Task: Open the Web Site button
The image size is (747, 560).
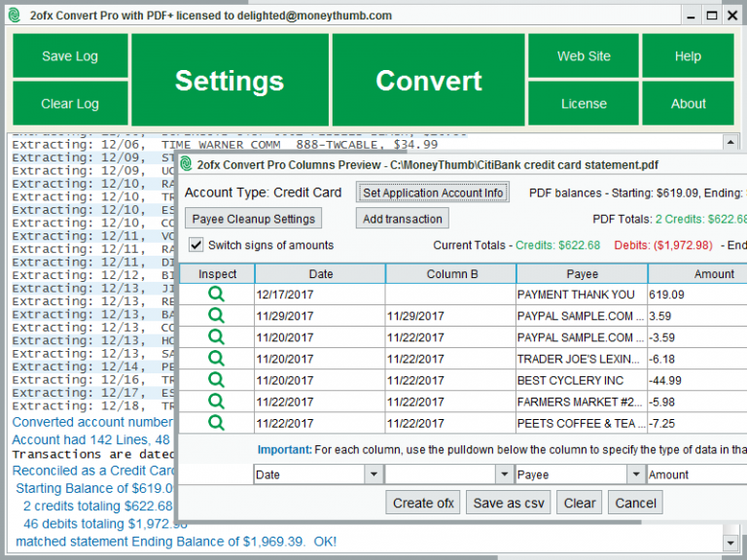Action: pos(584,55)
